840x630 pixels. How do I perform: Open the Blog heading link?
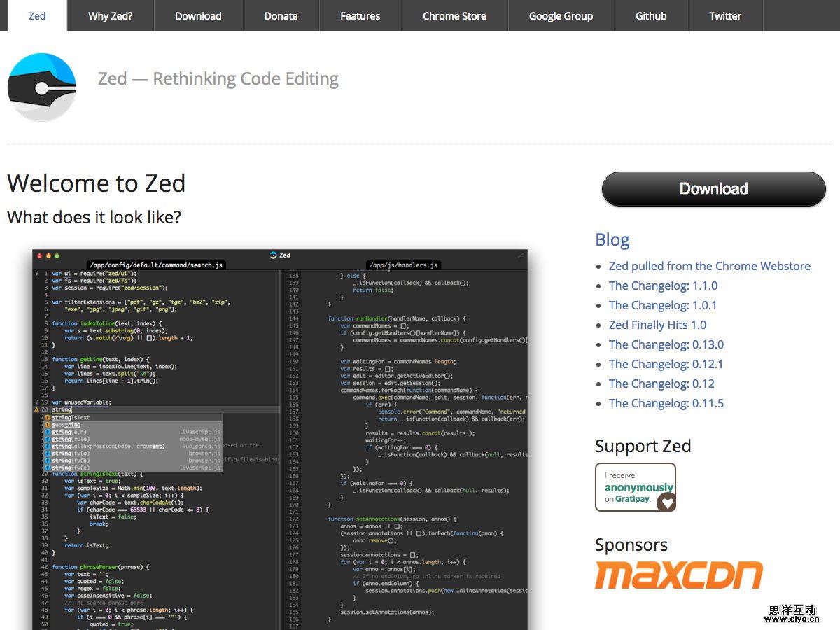pos(612,240)
